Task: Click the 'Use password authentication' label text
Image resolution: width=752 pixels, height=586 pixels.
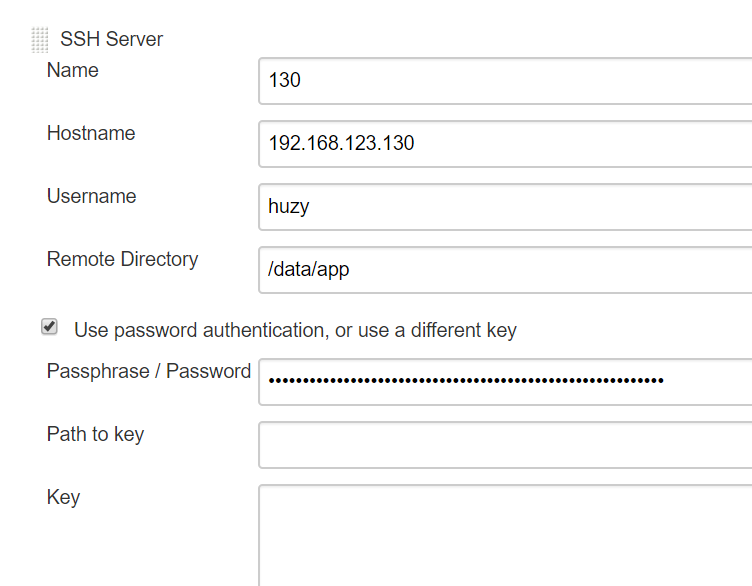Action: click(295, 330)
